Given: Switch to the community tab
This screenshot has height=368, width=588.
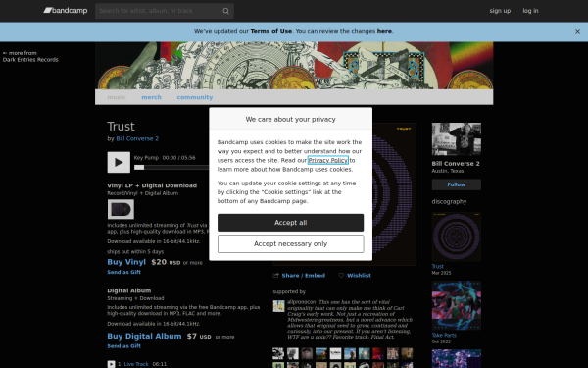Looking at the screenshot, I should [195, 97].
